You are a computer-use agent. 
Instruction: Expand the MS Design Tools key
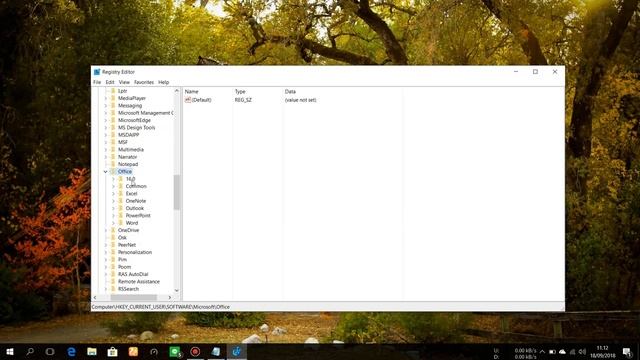point(106,127)
